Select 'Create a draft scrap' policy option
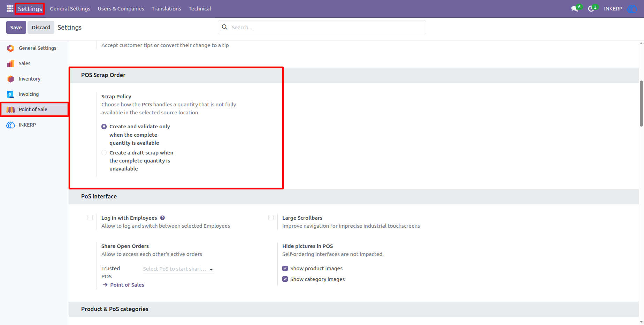Viewport: 644px width, 325px height. click(x=104, y=153)
